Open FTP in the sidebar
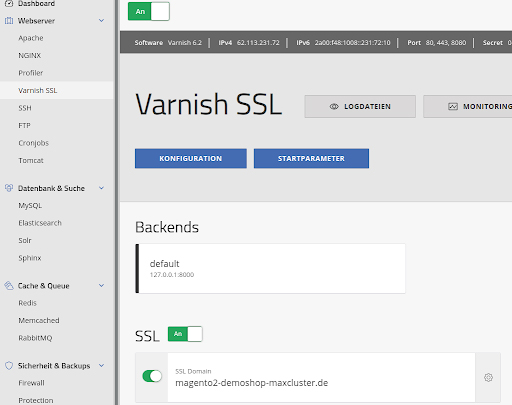 coord(24,125)
